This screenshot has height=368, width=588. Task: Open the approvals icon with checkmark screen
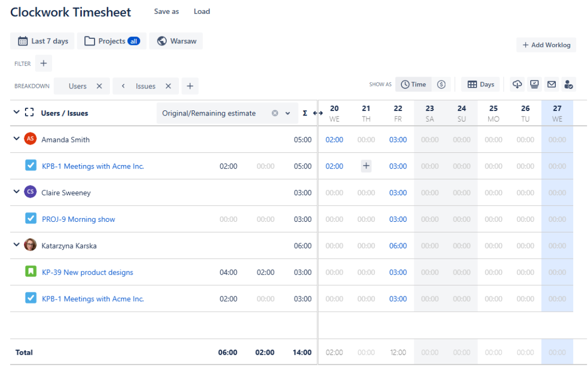(x=534, y=84)
